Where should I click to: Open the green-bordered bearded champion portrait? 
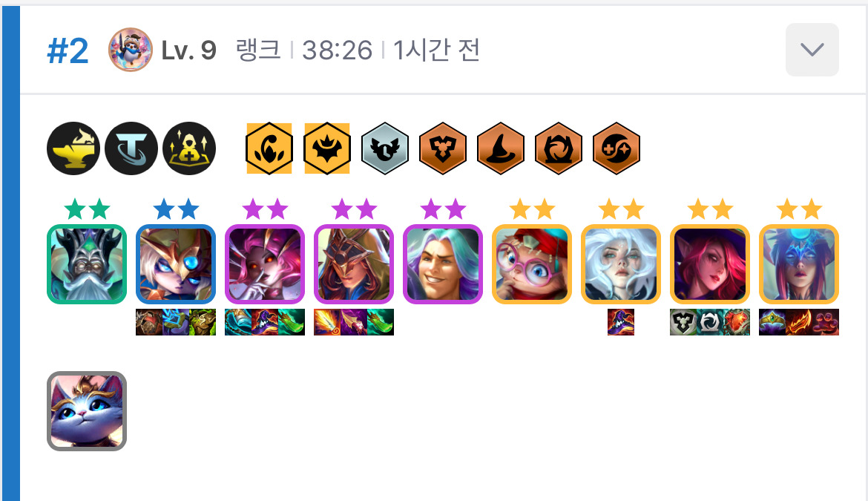(87, 264)
